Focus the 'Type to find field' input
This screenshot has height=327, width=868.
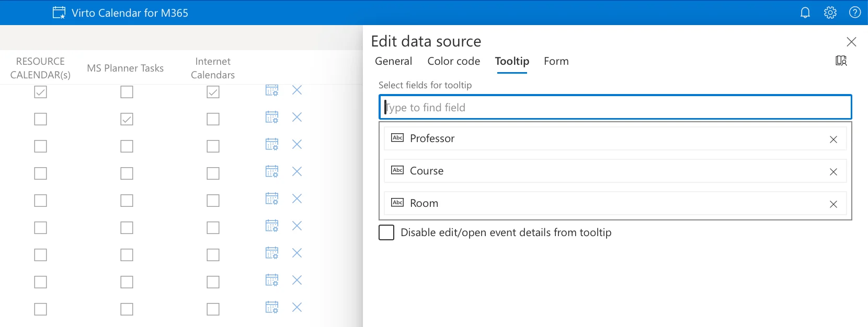(x=615, y=107)
